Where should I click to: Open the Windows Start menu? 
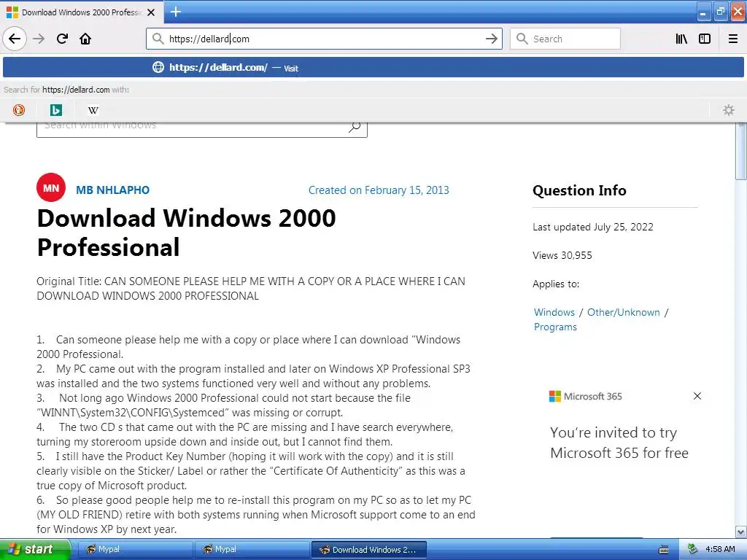35,550
